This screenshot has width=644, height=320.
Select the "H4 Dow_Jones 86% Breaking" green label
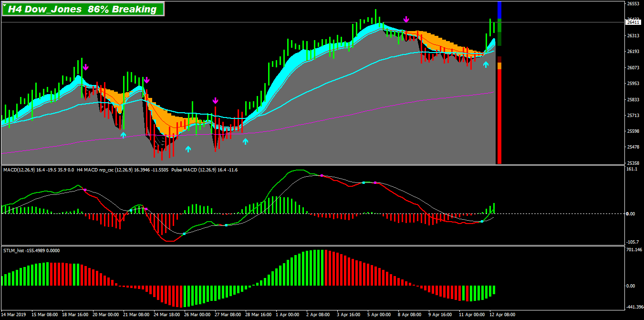pos(83,9)
